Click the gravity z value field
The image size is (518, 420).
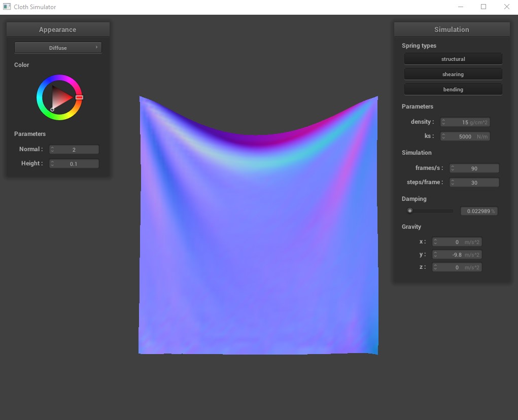coord(457,267)
